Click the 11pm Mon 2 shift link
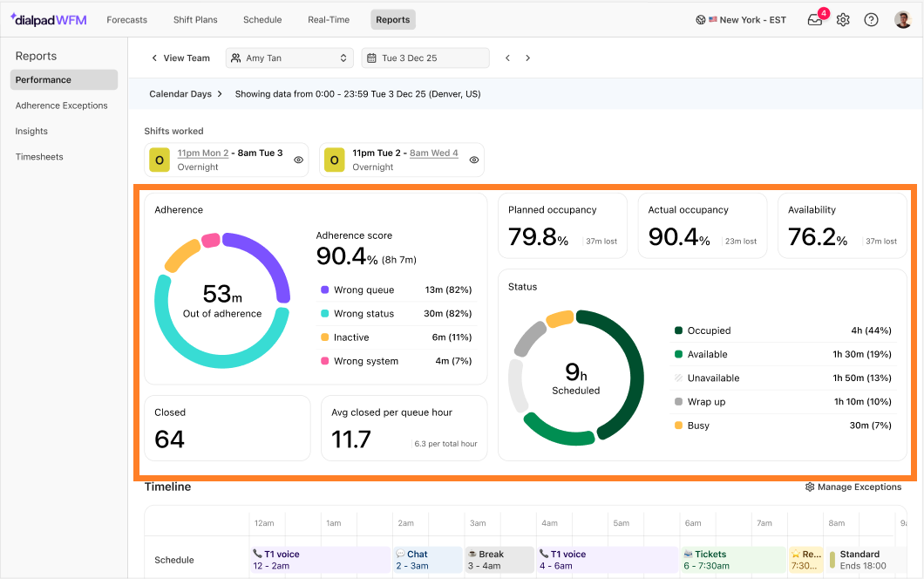924x579 pixels. click(203, 153)
